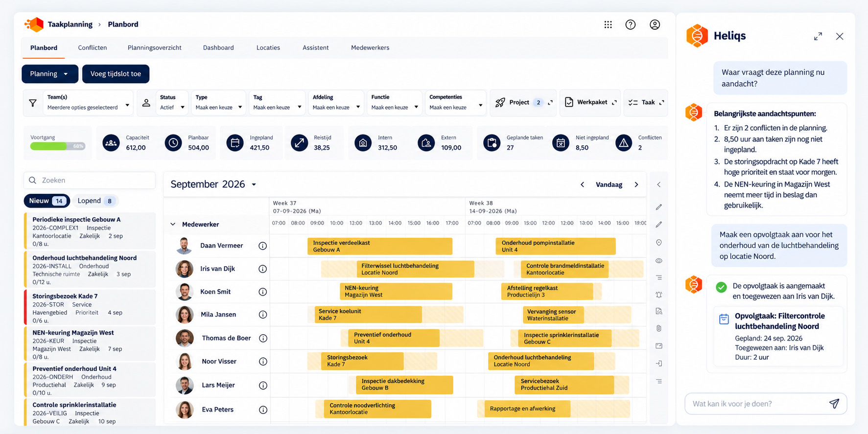Image resolution: width=868 pixels, height=434 pixels.
Task: Collapse the side toolbar with the chevron
Action: tap(659, 184)
